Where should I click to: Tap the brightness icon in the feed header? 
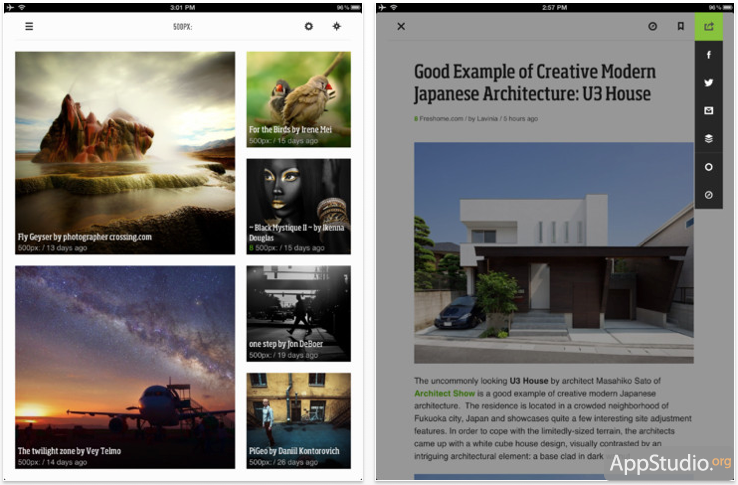[337, 27]
